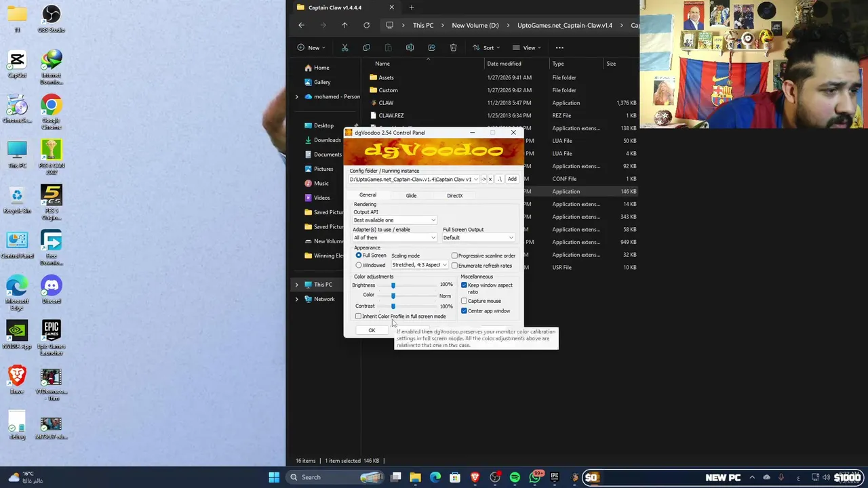Enable Inherit Color Profile in full screen mode
Image resolution: width=868 pixels, height=488 pixels.
401,317
